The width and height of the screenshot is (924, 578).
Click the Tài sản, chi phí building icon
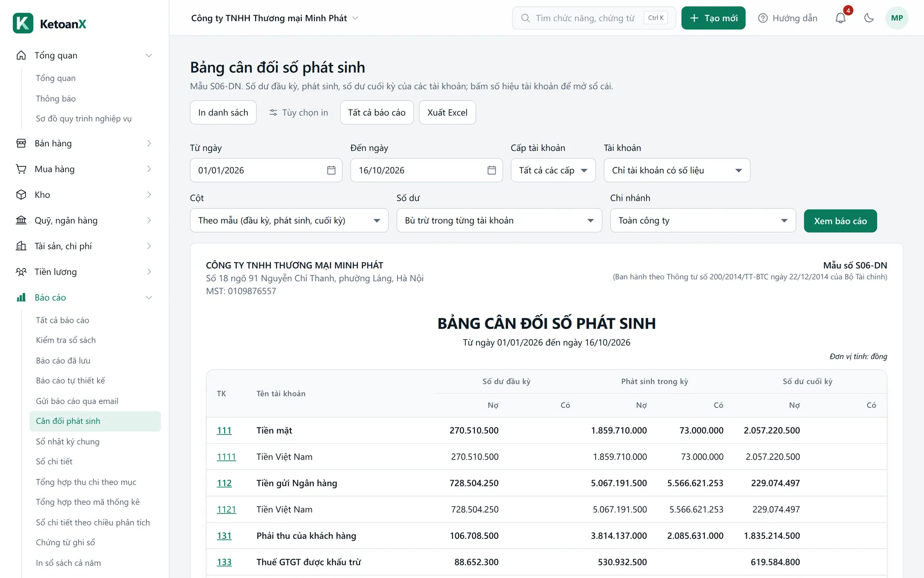click(x=21, y=246)
